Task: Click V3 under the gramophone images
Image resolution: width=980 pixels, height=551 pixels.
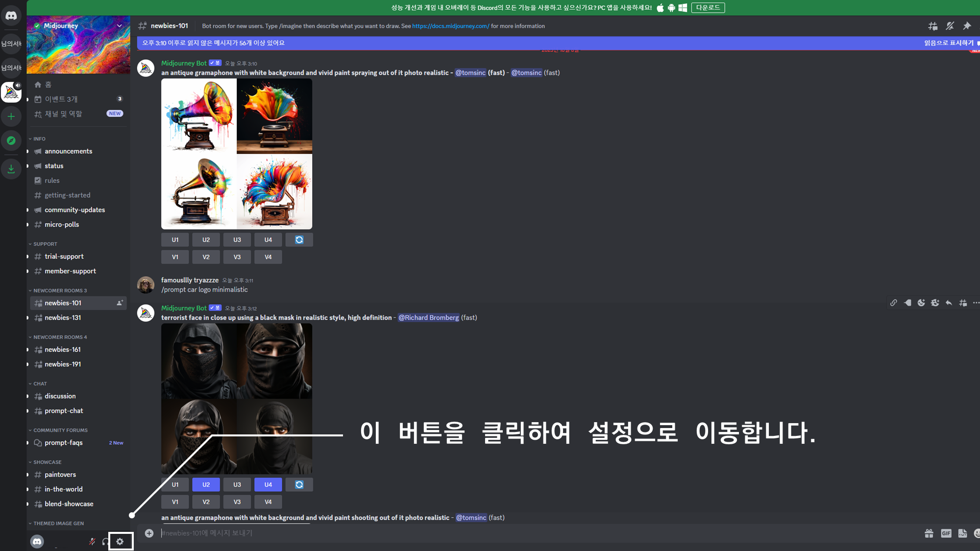Action: coord(237,257)
